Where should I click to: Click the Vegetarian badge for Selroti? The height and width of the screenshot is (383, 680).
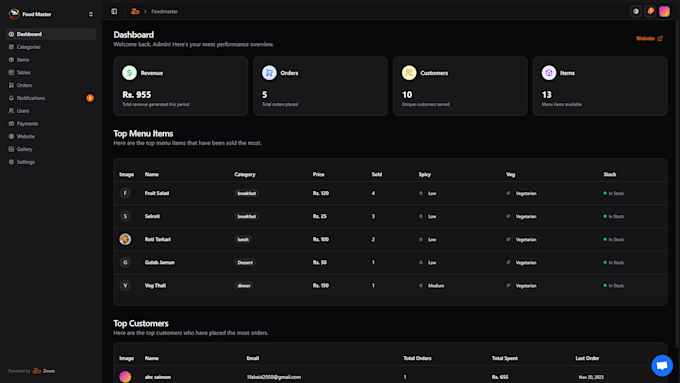pos(526,216)
